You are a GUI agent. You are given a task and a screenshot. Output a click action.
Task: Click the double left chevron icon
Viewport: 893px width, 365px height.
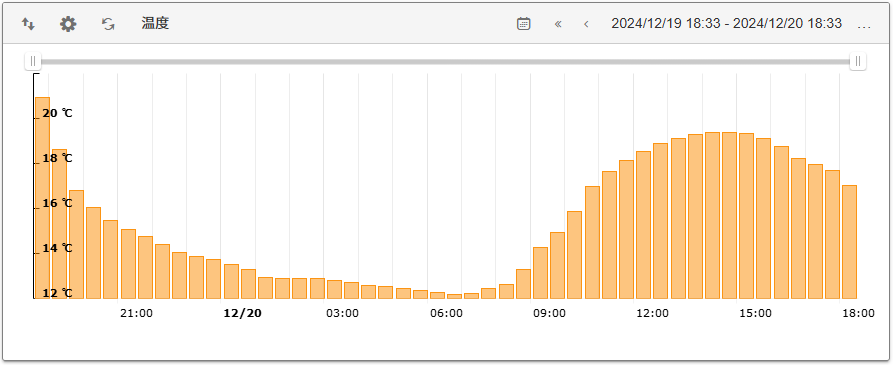[558, 24]
